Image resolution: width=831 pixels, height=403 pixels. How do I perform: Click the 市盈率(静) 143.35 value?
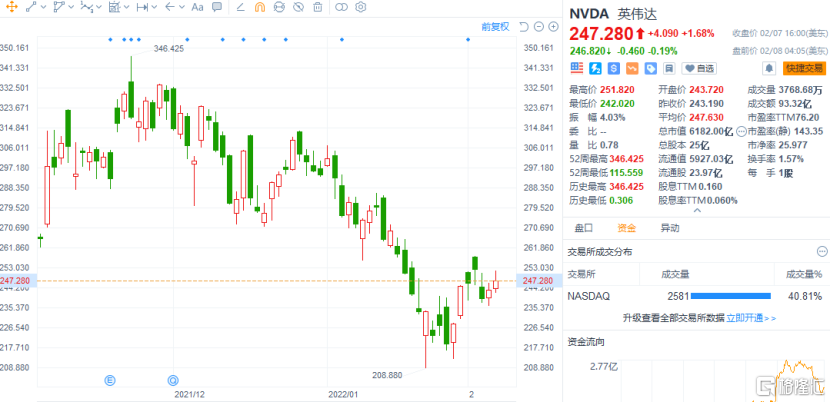[808, 131]
